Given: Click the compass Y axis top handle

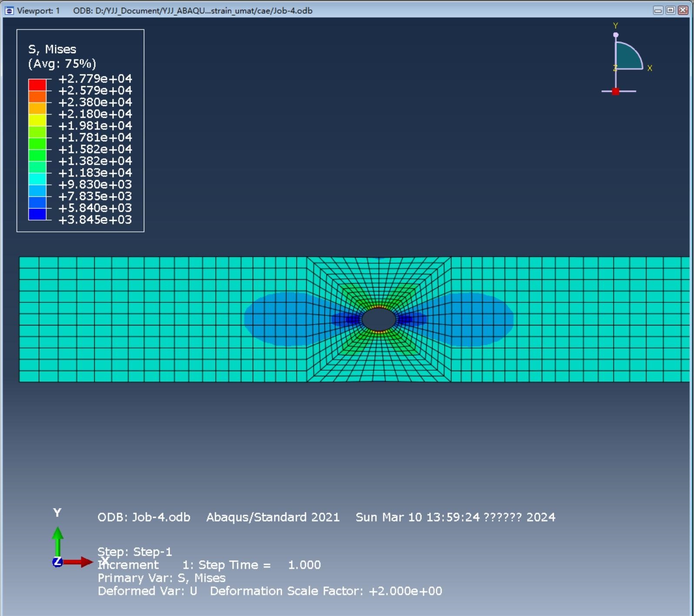Looking at the screenshot, I should pyautogui.click(x=615, y=35).
